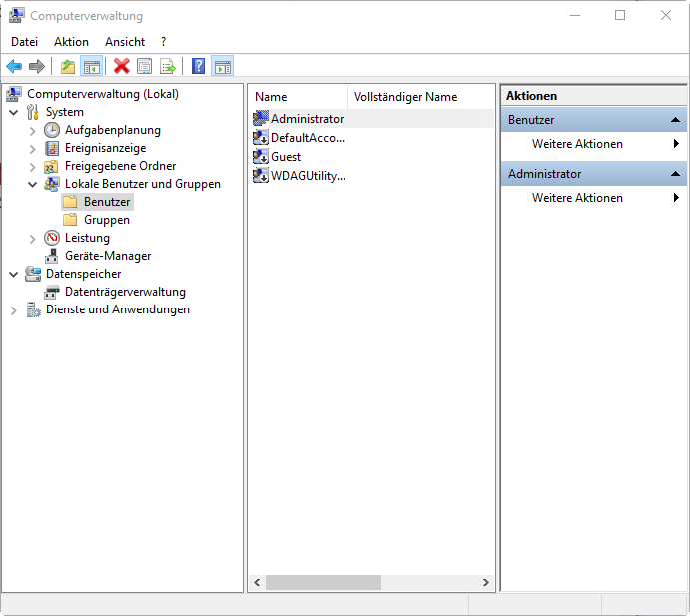Click the scrollbar left arrow
The width and height of the screenshot is (690, 616).
pyautogui.click(x=257, y=583)
